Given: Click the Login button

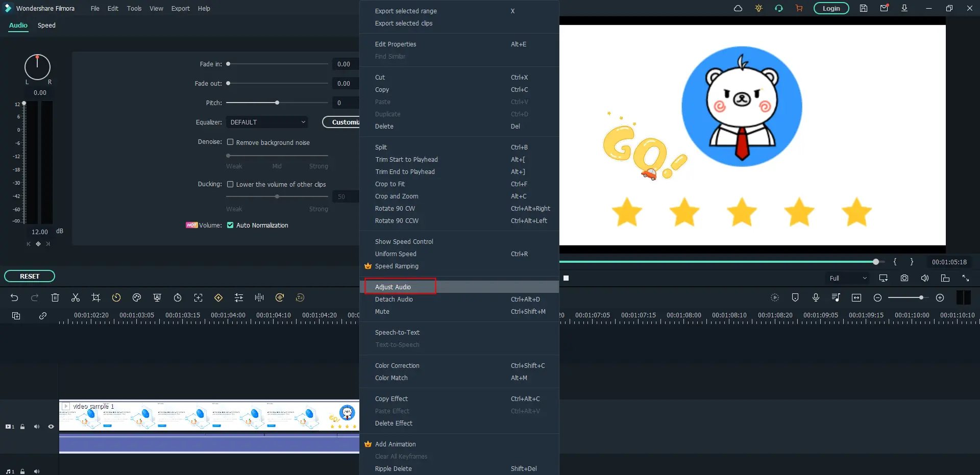Looking at the screenshot, I should [831, 8].
